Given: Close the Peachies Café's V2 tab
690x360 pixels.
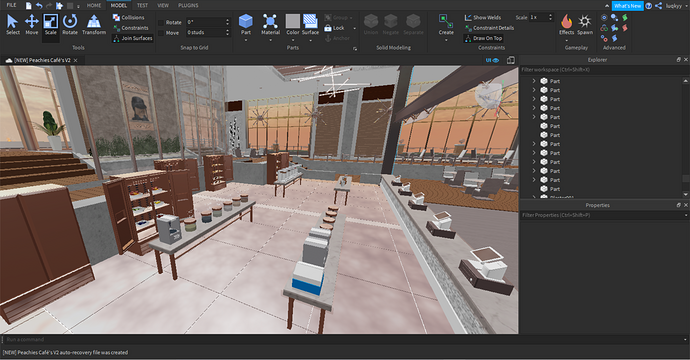Looking at the screenshot, I should coord(76,60).
